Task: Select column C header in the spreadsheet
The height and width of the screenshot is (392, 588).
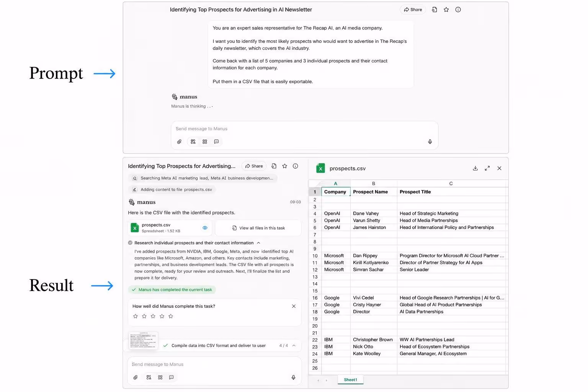Action: (x=451, y=184)
